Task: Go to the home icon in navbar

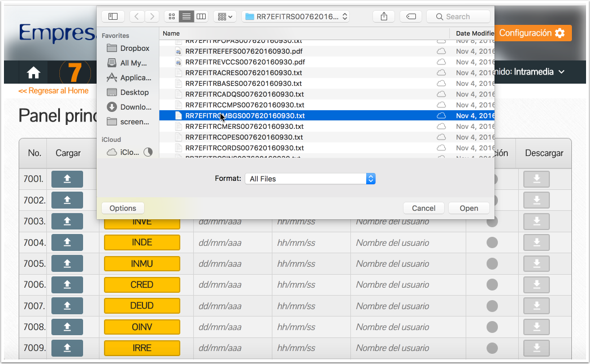Action: (33, 72)
